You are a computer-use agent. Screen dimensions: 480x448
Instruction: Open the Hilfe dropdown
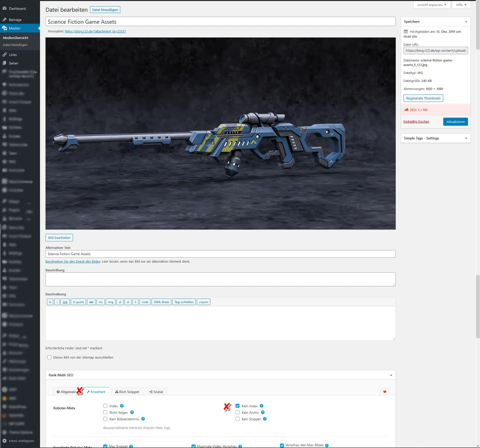[x=461, y=5]
